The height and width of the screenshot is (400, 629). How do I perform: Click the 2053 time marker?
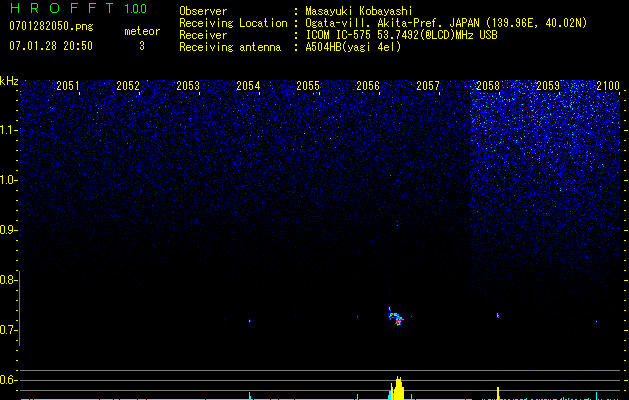[x=188, y=86]
